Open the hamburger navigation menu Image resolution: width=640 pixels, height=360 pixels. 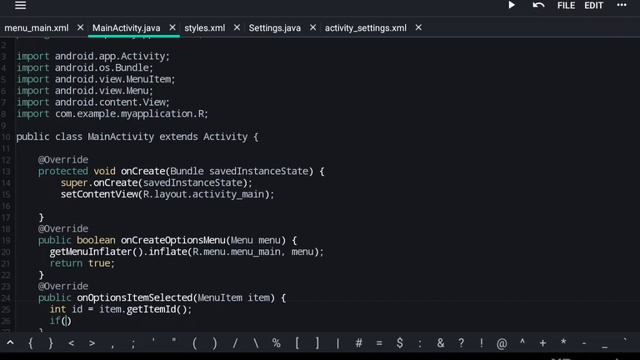pos(20,5)
